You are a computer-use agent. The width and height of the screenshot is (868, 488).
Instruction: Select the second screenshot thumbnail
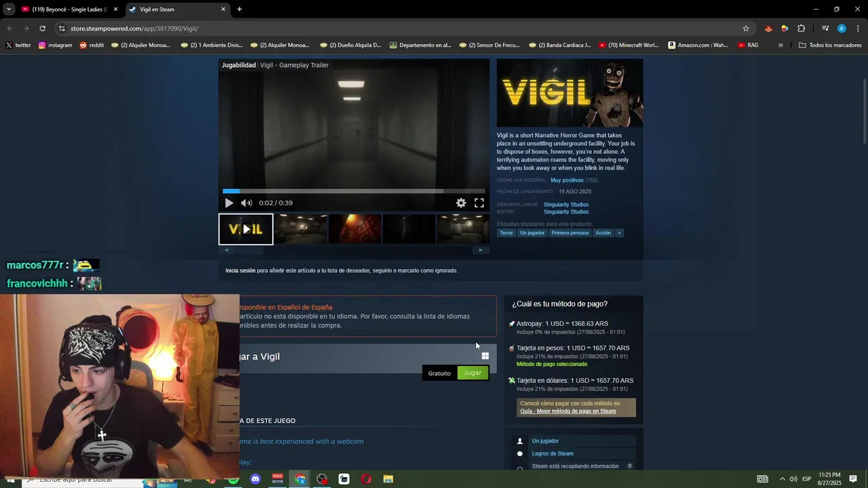[300, 229]
